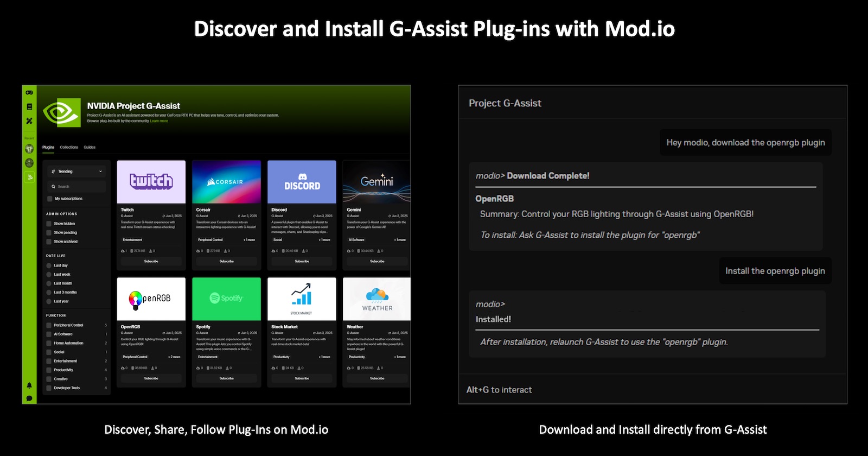
Task: Open the first recent game avatar
Action: click(29, 149)
